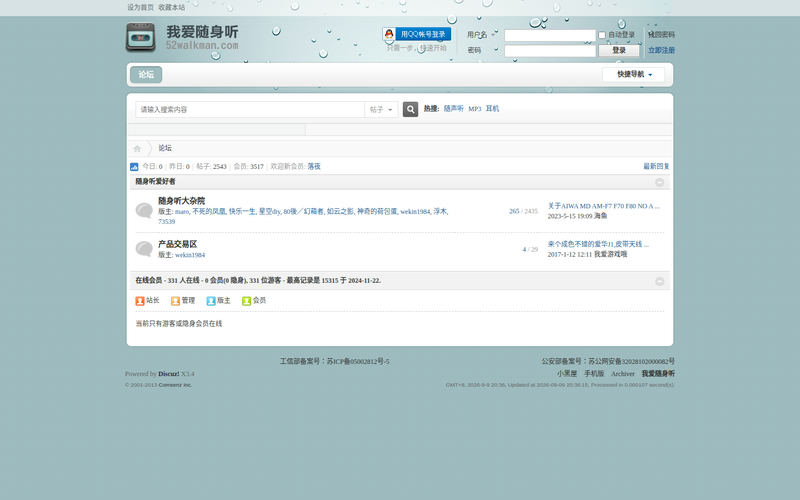The width and height of the screenshot is (800, 500).
Task: Click the 请输入搜索内容 search box
Action: [x=250, y=110]
